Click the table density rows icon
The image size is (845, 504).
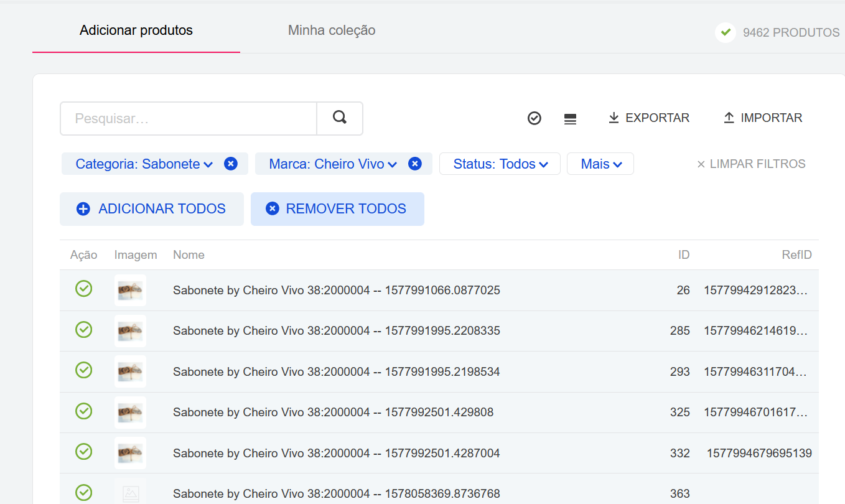[570, 119]
